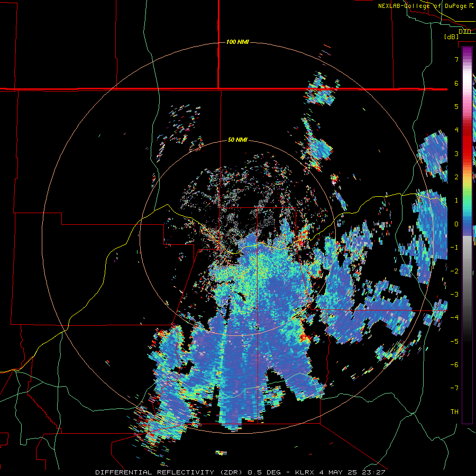Click the -7 value on the color scale
The width and height of the screenshot is (476, 476).
[x=454, y=388]
